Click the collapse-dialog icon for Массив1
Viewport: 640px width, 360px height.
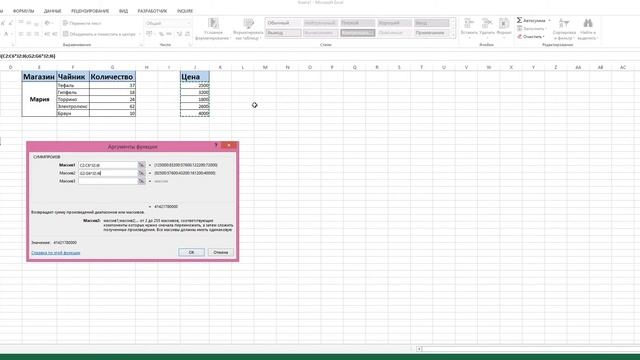pyautogui.click(x=141, y=165)
